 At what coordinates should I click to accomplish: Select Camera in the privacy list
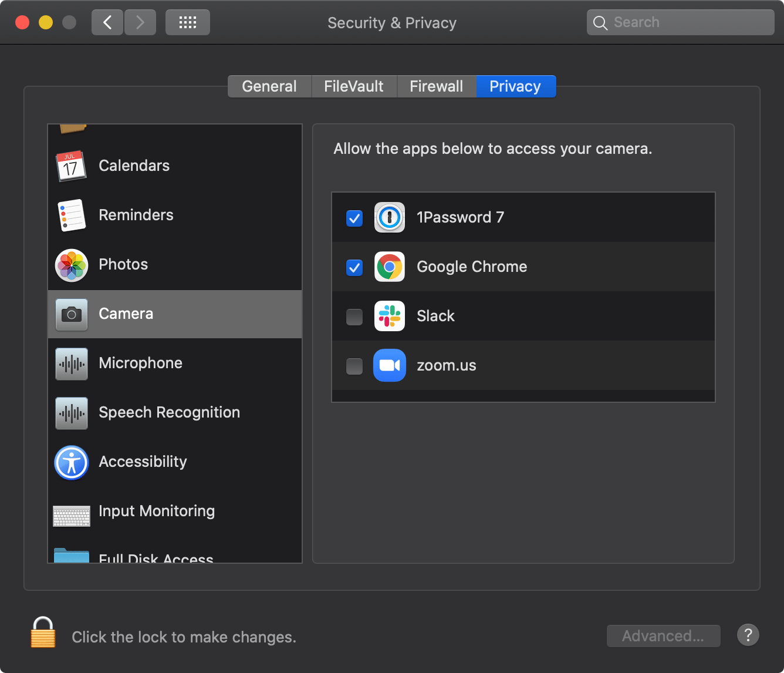175,314
